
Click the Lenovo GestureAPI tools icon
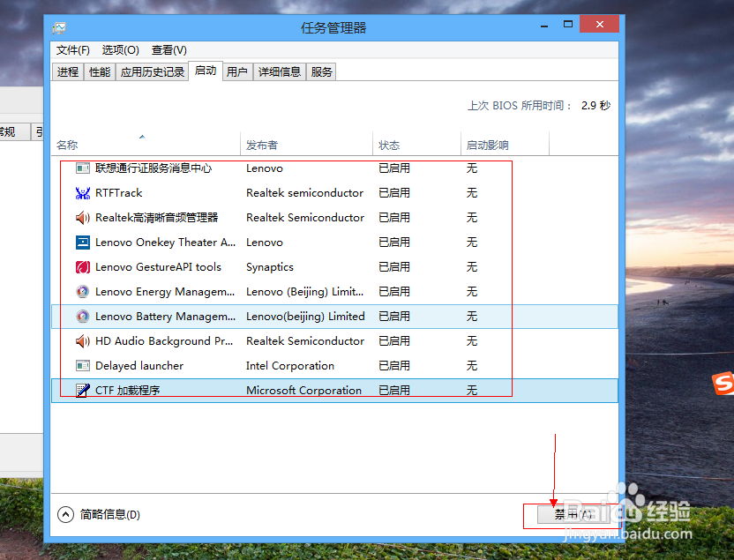[82, 267]
